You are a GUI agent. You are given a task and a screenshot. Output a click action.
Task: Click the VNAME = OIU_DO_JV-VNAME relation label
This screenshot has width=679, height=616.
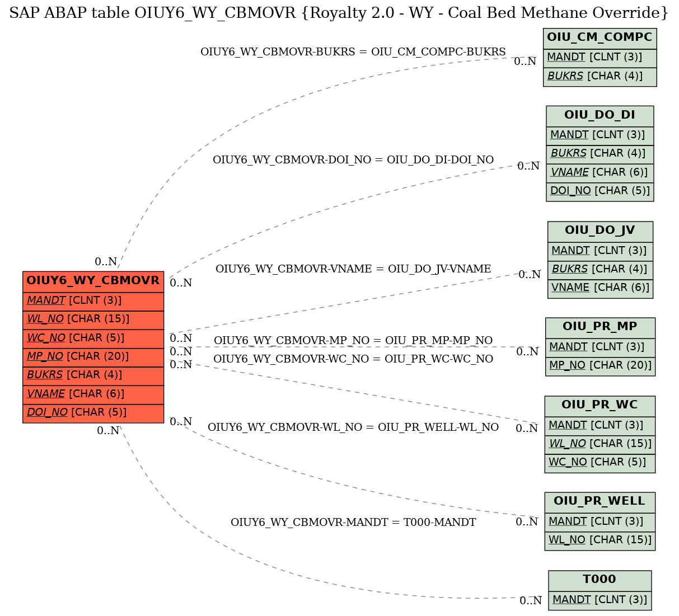tap(353, 269)
